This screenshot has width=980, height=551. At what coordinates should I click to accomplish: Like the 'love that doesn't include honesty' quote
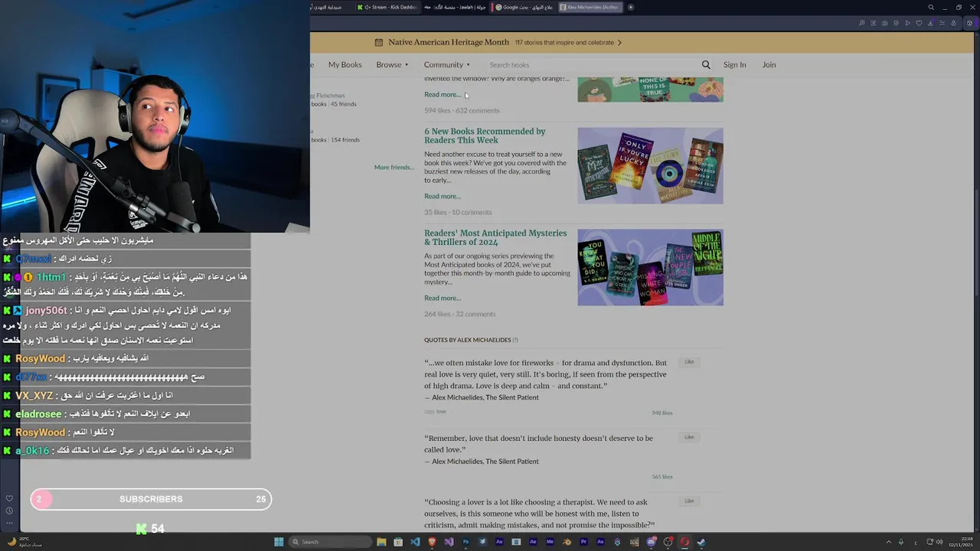[x=689, y=437]
